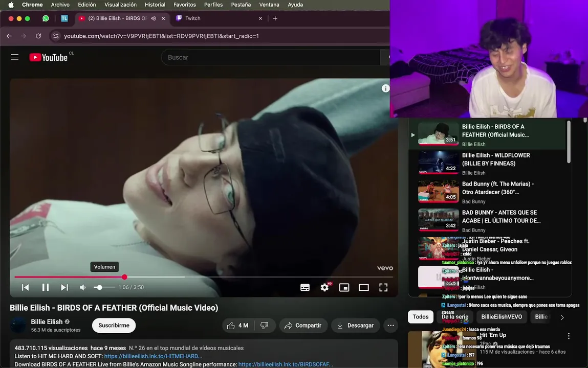Image resolution: width=588 pixels, height=368 pixels.
Task: Enter fullscreen mode
Action: click(x=383, y=287)
